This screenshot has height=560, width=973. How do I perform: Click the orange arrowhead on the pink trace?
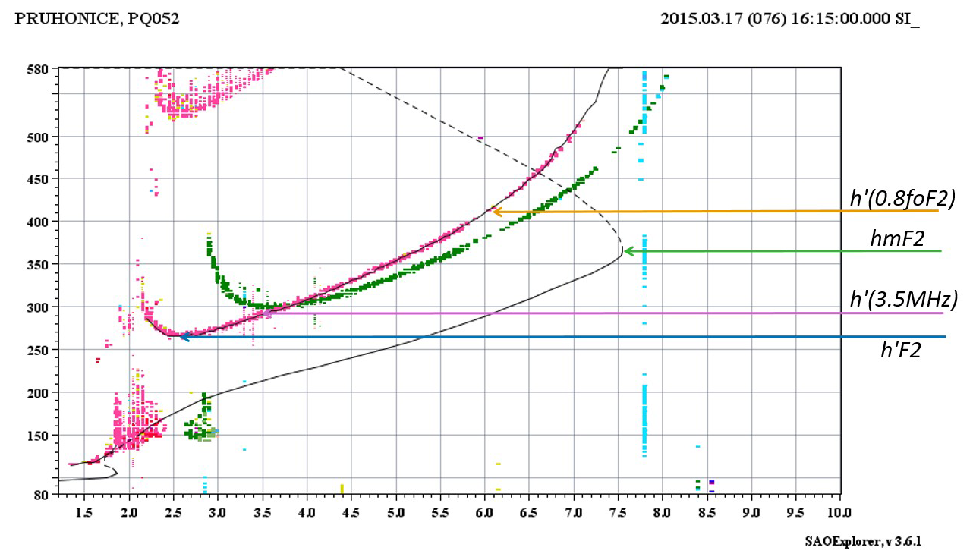496,212
